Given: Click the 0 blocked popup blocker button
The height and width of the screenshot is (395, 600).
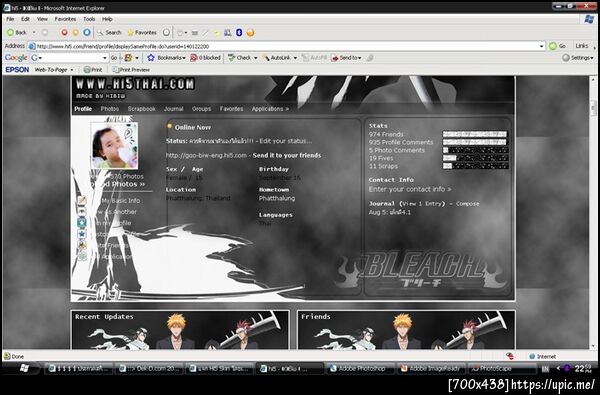Looking at the screenshot, I should pos(205,58).
